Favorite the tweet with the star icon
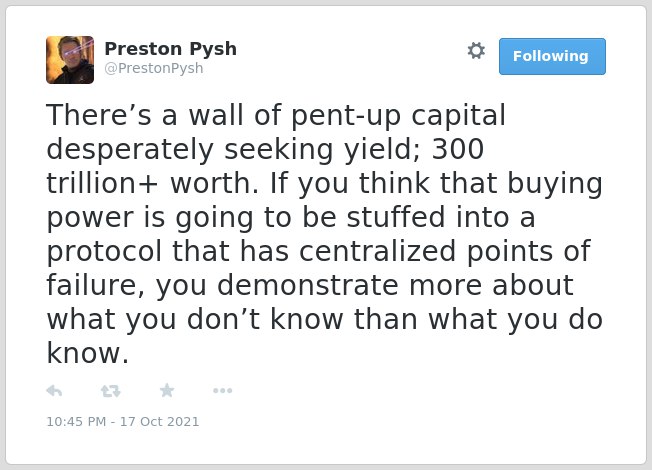 [167, 390]
